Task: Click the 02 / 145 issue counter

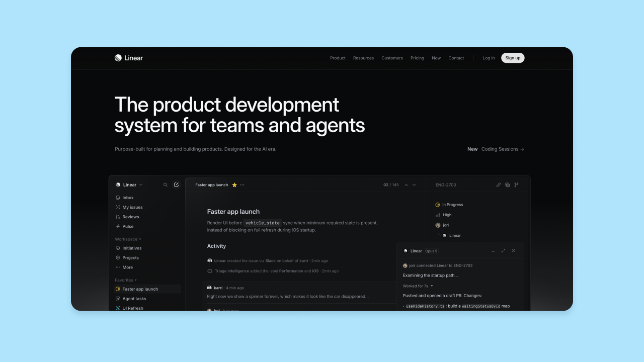Action: click(x=391, y=185)
